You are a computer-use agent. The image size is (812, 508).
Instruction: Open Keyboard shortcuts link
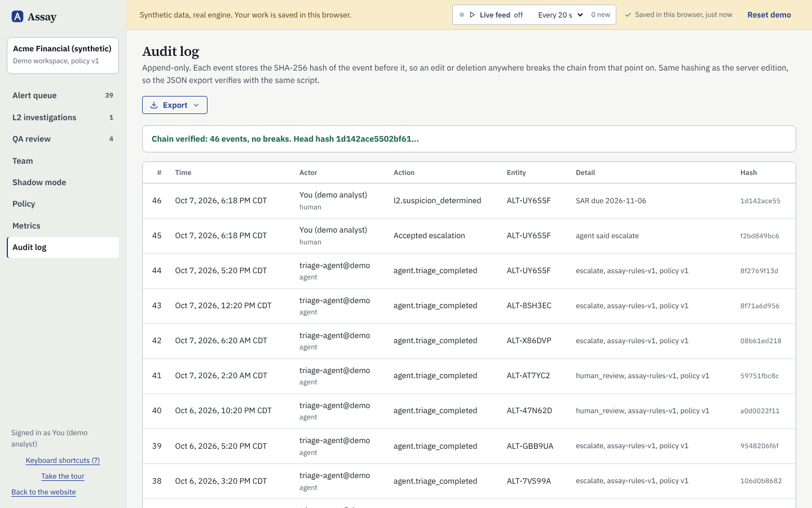(x=63, y=460)
